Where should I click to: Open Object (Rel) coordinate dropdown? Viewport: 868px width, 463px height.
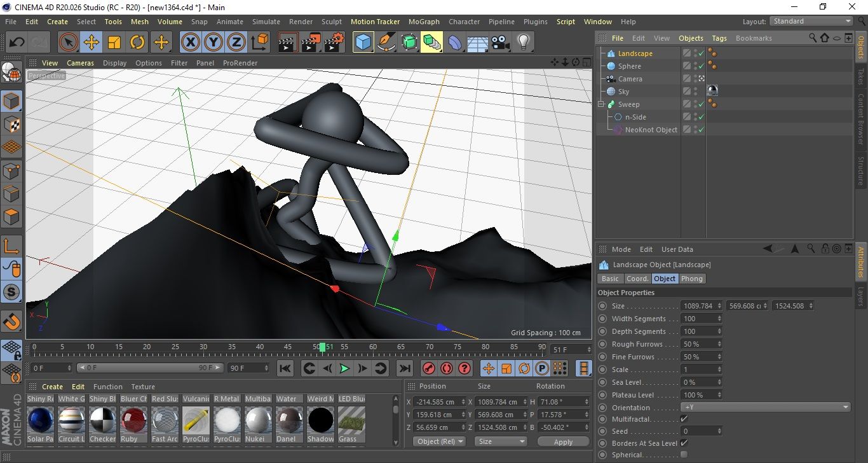[x=439, y=441]
